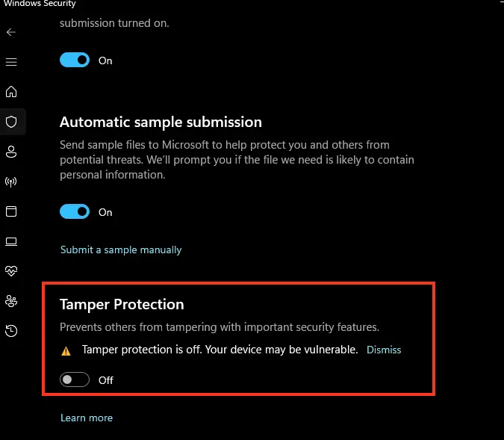
Task: Expand the hamburger navigation menu
Action: pos(11,62)
